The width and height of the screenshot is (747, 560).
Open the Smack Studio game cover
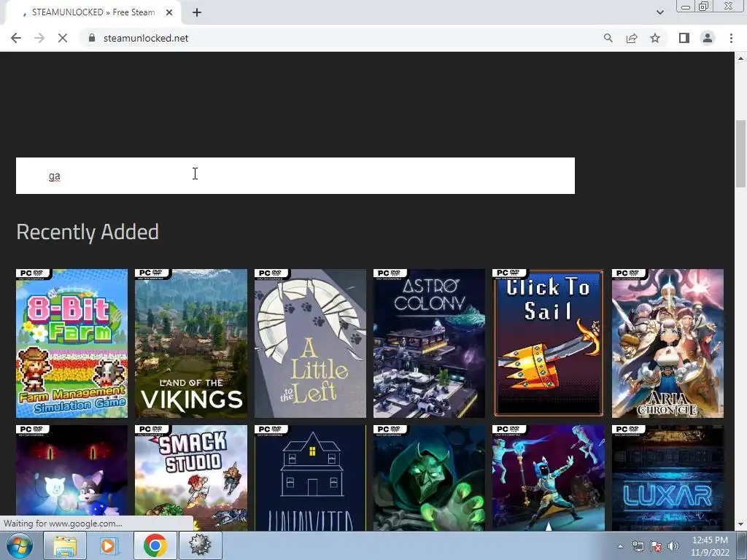click(x=191, y=478)
